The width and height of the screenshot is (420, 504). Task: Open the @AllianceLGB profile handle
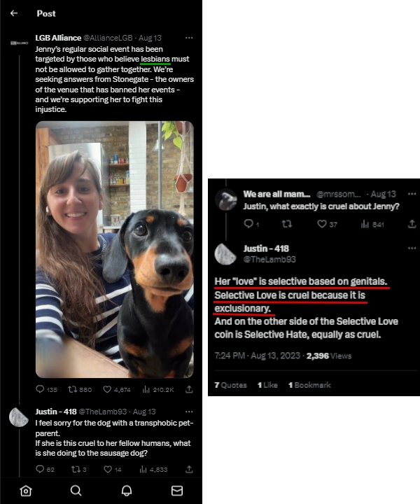coord(108,38)
